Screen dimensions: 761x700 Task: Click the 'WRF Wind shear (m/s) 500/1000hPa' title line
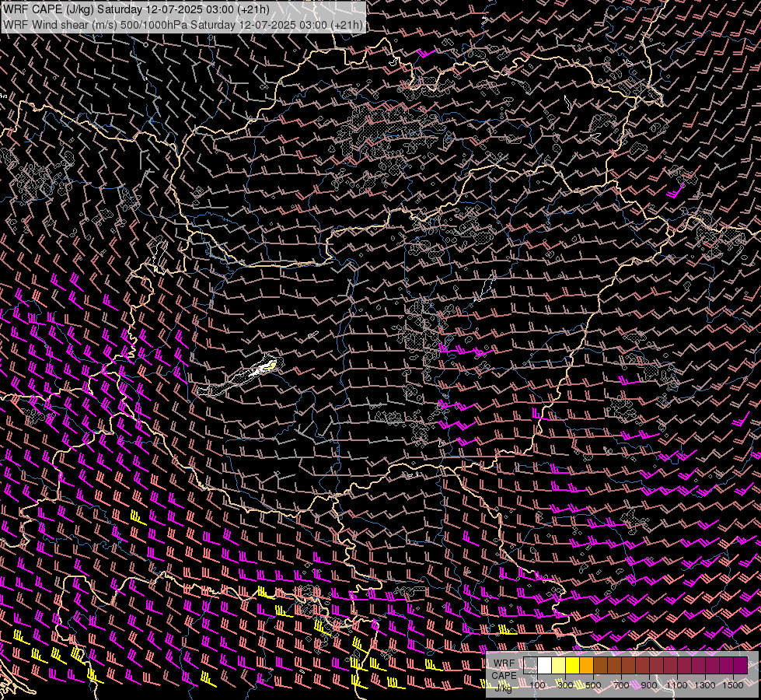click(183, 24)
